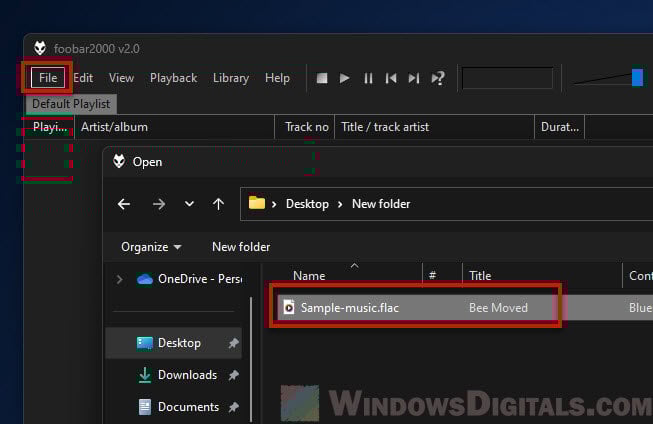The image size is (653, 424).
Task: Go up one folder level
Action: pyautogui.click(x=218, y=204)
